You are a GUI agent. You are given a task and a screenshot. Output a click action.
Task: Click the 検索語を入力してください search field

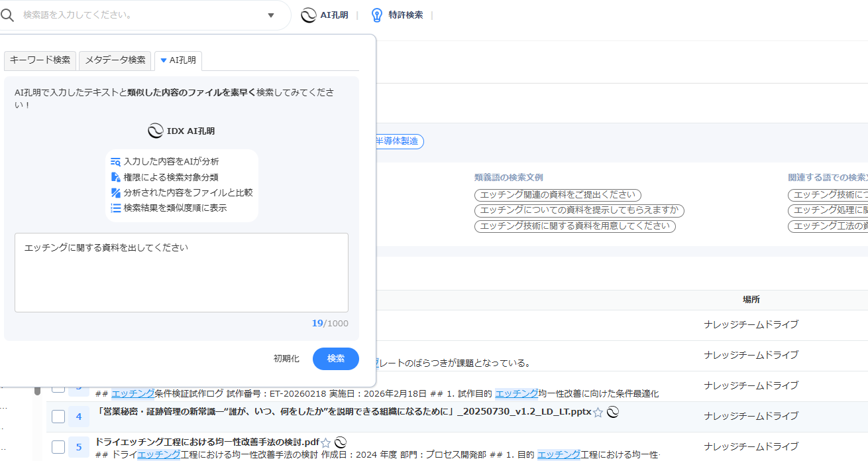[x=139, y=15]
